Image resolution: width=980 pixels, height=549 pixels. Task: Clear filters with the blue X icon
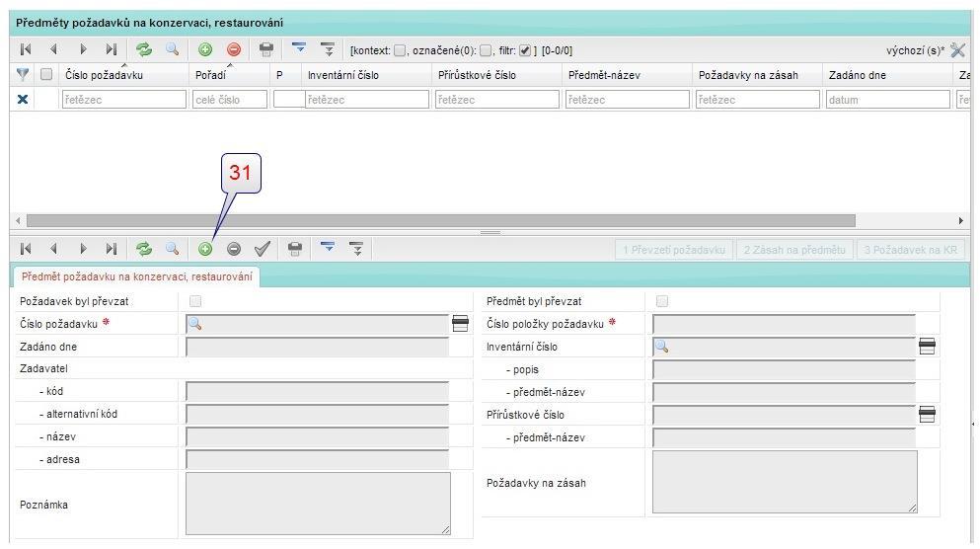23,99
